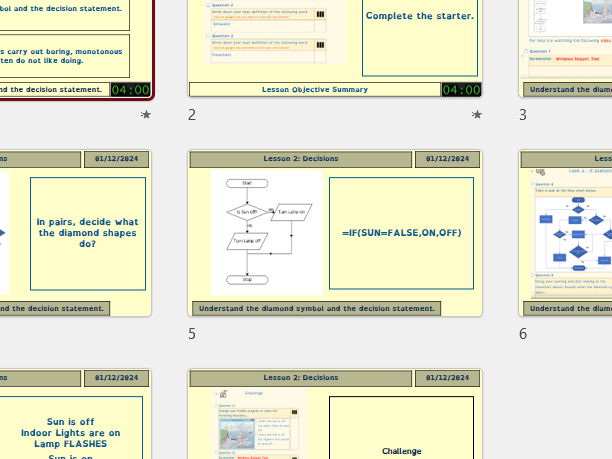612x459 pixels.
Task: Select the slide 8 thumbnail labelled Challenge
Action: click(335, 414)
